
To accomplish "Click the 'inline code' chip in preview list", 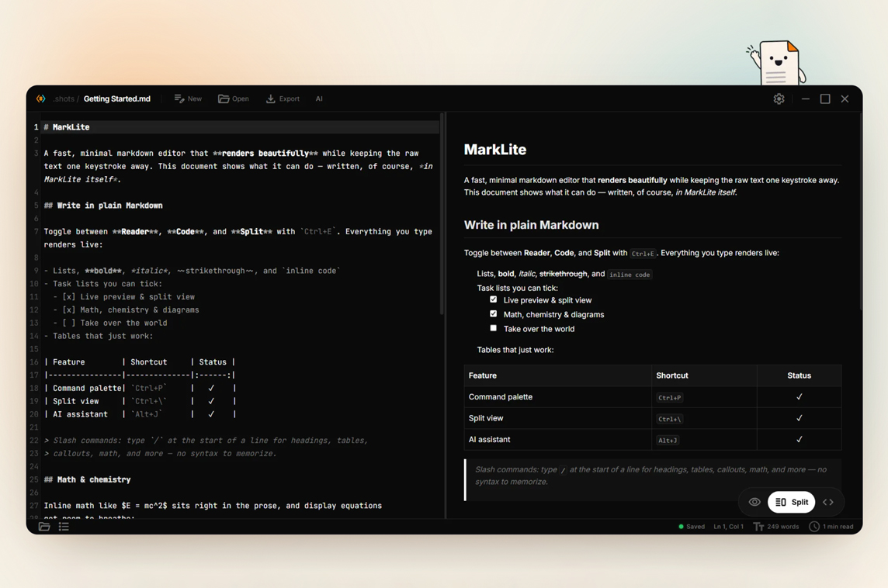I will pyautogui.click(x=630, y=275).
